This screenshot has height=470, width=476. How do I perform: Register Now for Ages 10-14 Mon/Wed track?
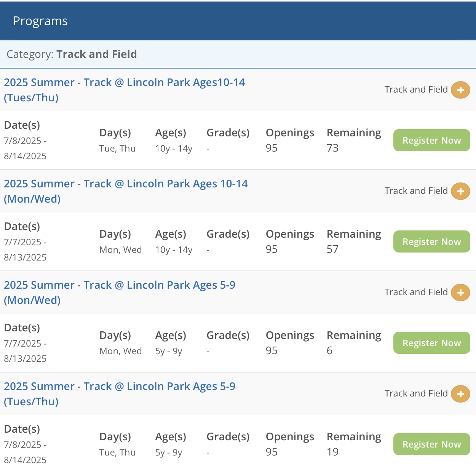pyautogui.click(x=431, y=241)
